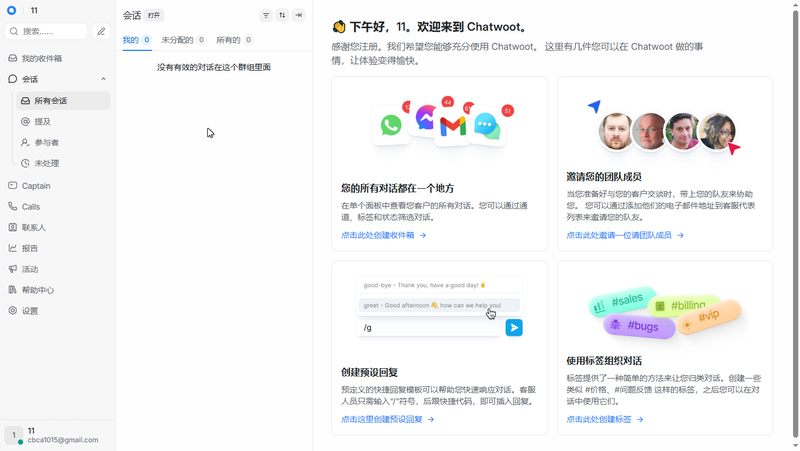Click the 设置 gear icon
The image size is (800, 451).
tap(13, 311)
